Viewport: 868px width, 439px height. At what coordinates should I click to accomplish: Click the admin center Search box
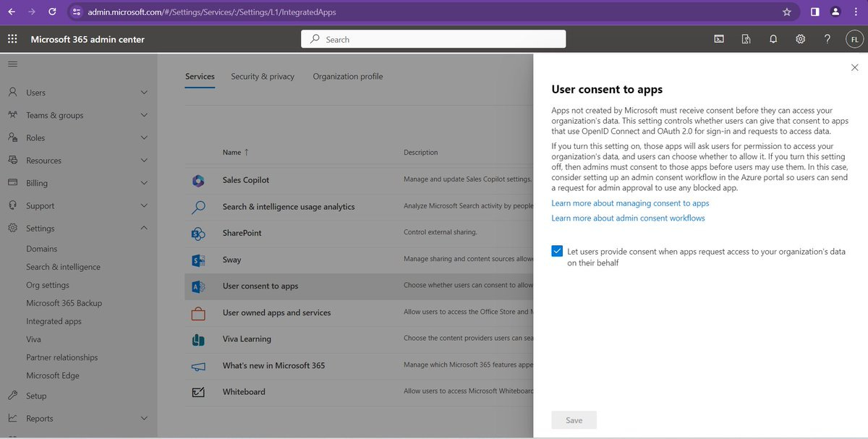433,39
